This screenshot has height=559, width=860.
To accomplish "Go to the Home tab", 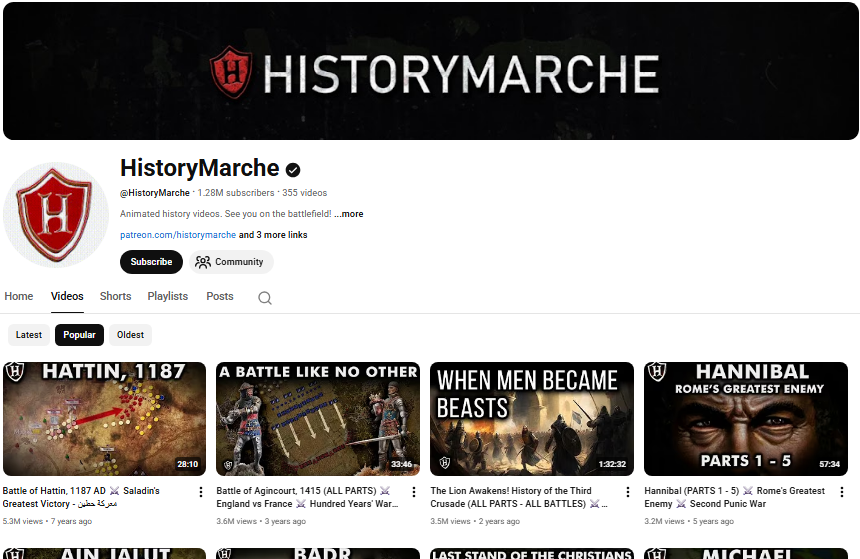I will pos(19,296).
